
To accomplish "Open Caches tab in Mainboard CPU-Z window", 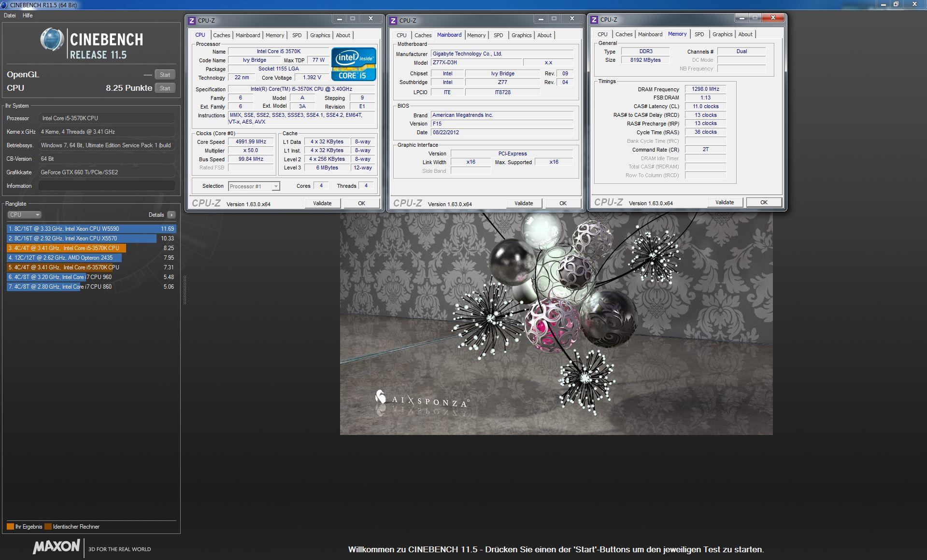I will click(423, 35).
